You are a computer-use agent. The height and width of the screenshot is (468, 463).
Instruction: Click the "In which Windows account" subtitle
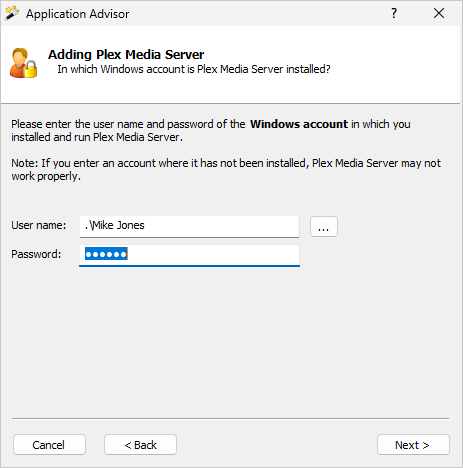coord(194,69)
